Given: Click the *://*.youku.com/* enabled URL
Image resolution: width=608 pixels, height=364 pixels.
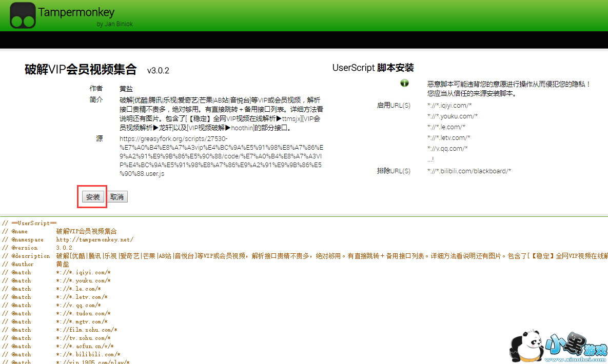Looking at the screenshot, I should coord(453,116).
